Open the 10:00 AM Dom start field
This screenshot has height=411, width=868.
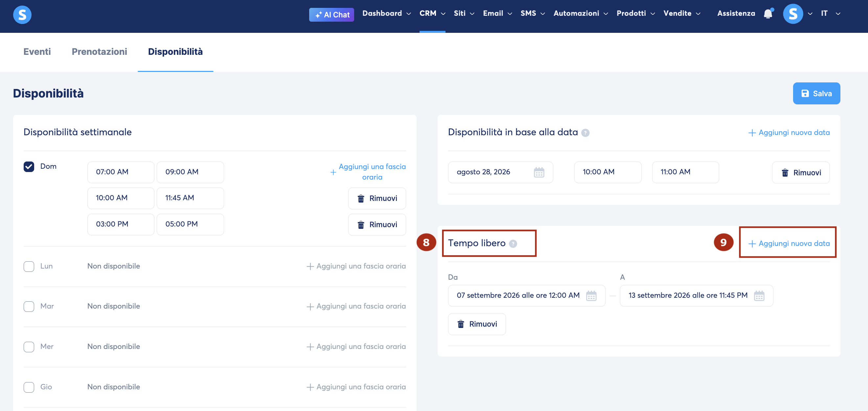click(x=121, y=198)
